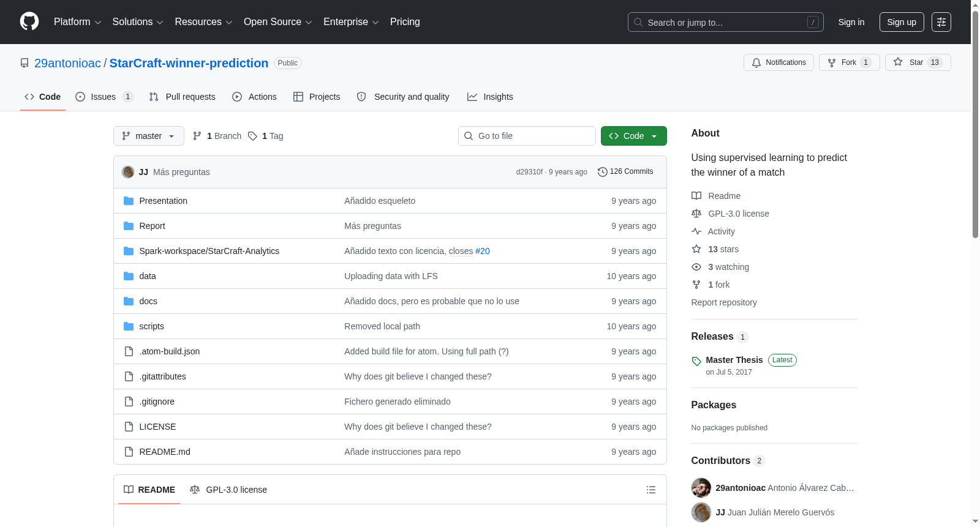Click the Sign up button

902,22
